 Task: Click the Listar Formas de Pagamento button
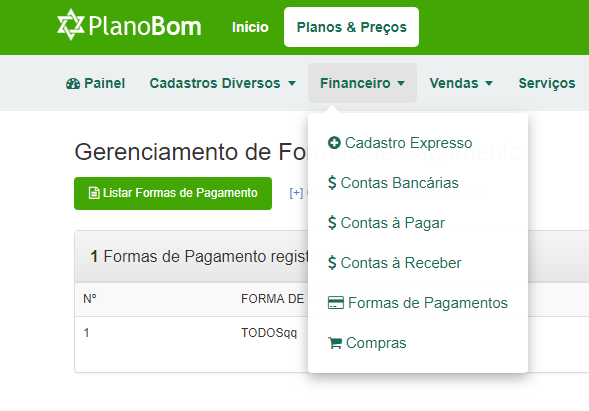point(173,193)
